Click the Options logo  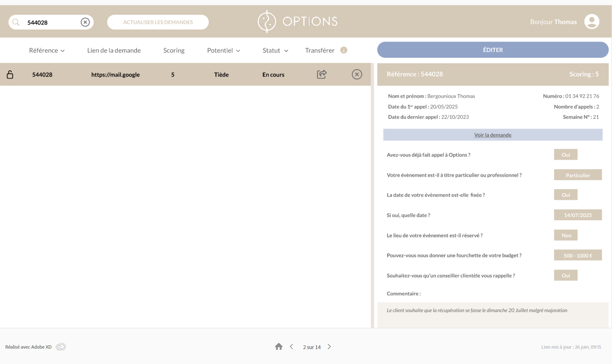point(297,22)
